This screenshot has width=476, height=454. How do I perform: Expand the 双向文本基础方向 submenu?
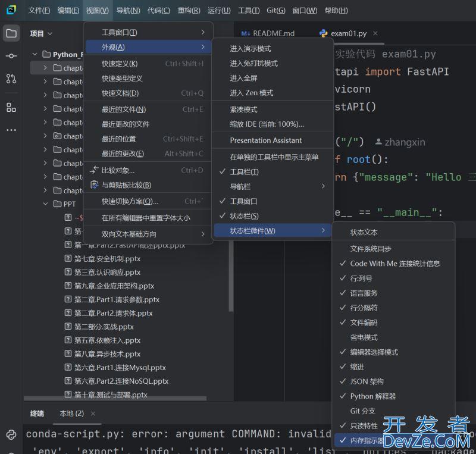148,234
